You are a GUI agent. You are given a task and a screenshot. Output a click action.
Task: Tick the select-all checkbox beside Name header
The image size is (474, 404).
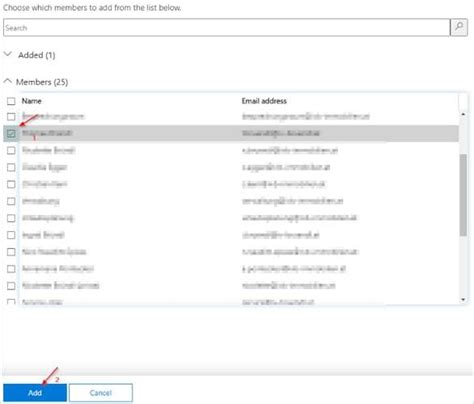[11, 101]
